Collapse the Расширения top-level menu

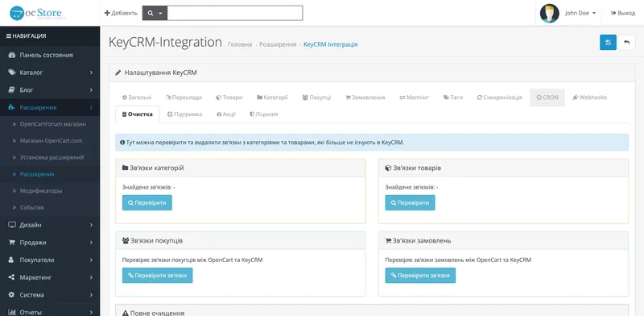(50, 107)
